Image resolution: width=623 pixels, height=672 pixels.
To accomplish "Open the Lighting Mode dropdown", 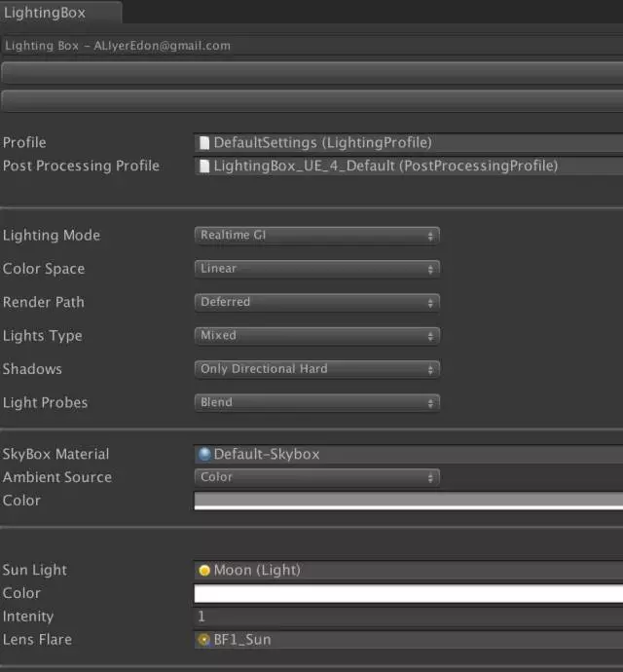I will click(x=316, y=236).
